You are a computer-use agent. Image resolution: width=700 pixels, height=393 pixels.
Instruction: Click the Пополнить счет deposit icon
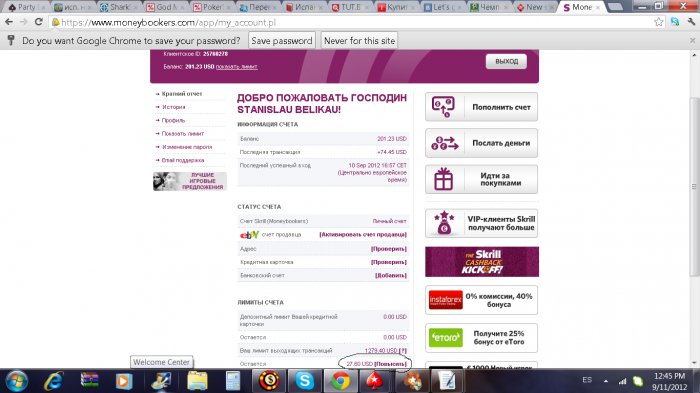tap(443, 107)
